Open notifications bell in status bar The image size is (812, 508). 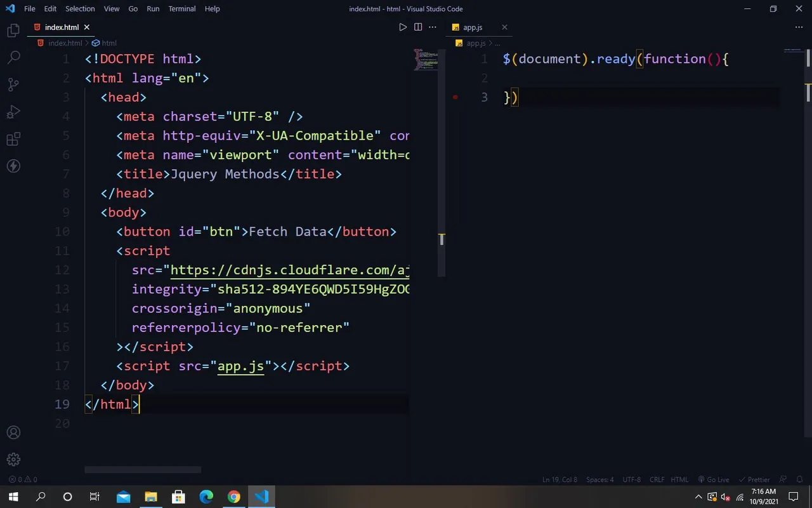point(800,479)
